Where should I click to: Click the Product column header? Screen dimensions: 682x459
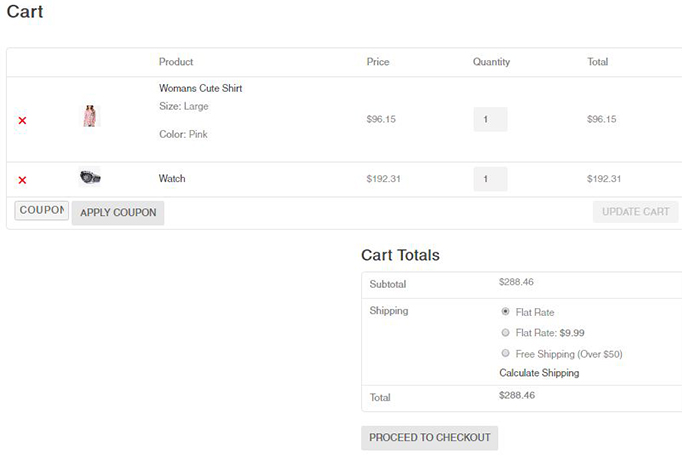coord(176,62)
